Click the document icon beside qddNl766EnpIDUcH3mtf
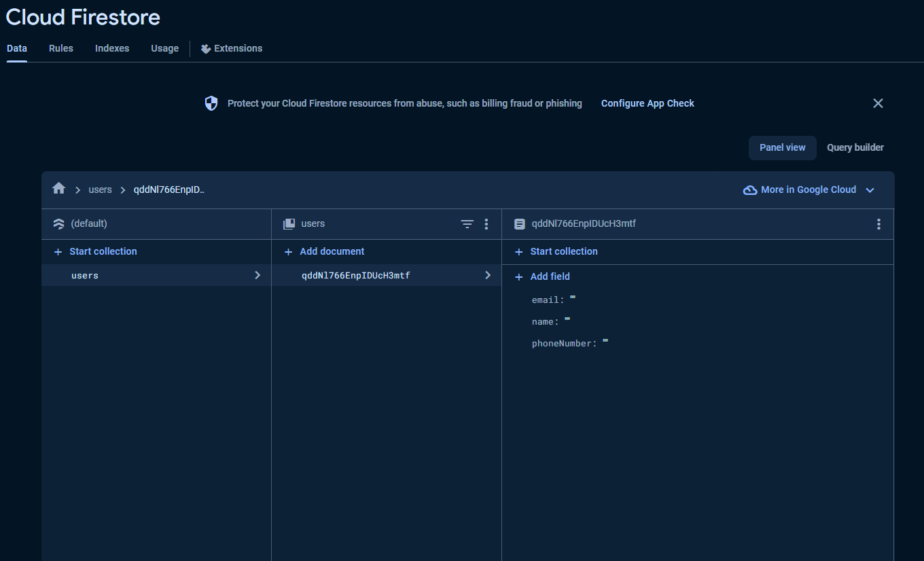Screen dimensions: 924x561 point(519,223)
